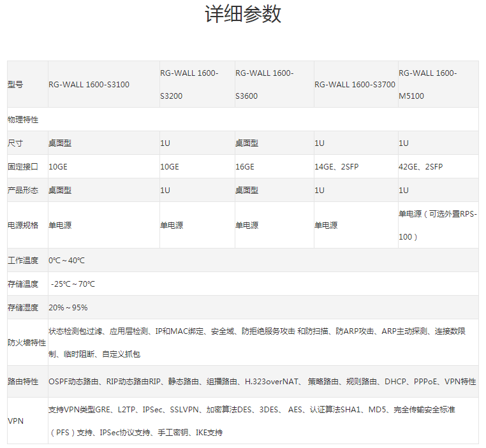Select the 防火墙特性 row label
Viewport: 486px width, 448px height.
pos(27,343)
